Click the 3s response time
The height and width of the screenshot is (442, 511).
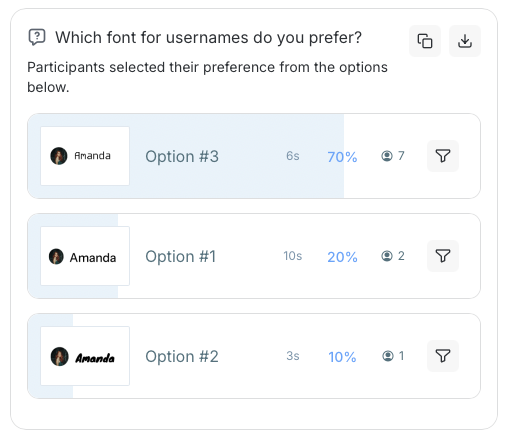(293, 356)
